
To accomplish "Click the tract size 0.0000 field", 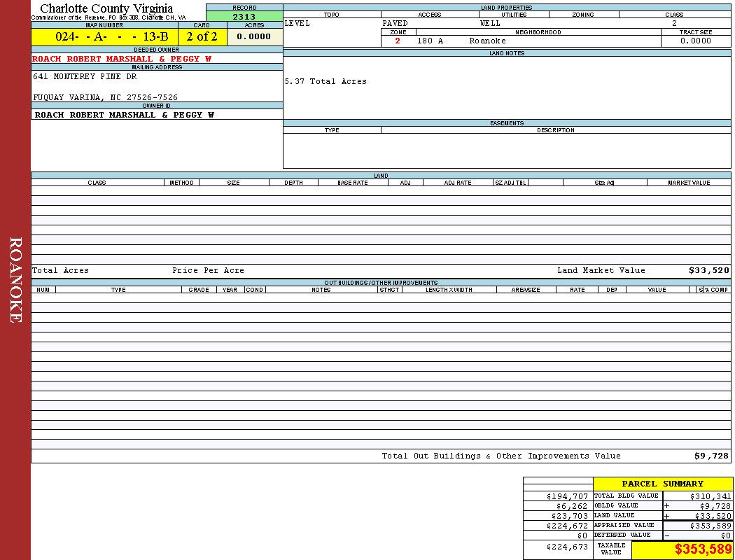I will pyautogui.click(x=695, y=41).
